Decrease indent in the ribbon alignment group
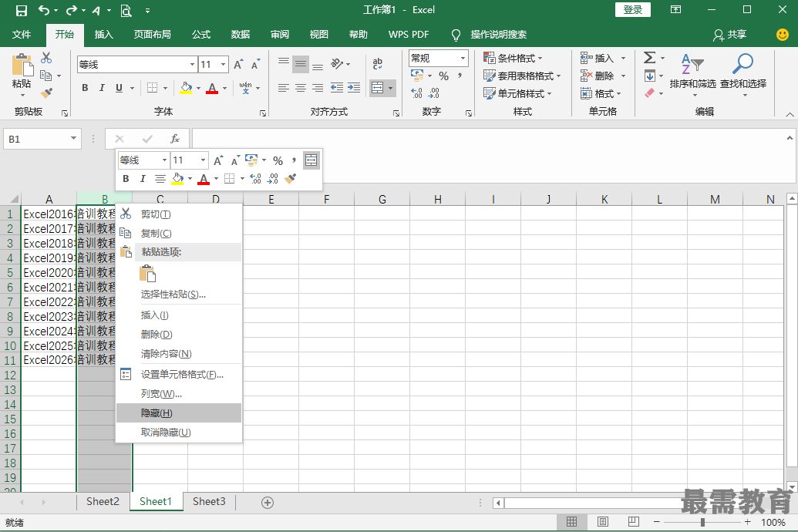This screenshot has width=798, height=532. (336, 88)
